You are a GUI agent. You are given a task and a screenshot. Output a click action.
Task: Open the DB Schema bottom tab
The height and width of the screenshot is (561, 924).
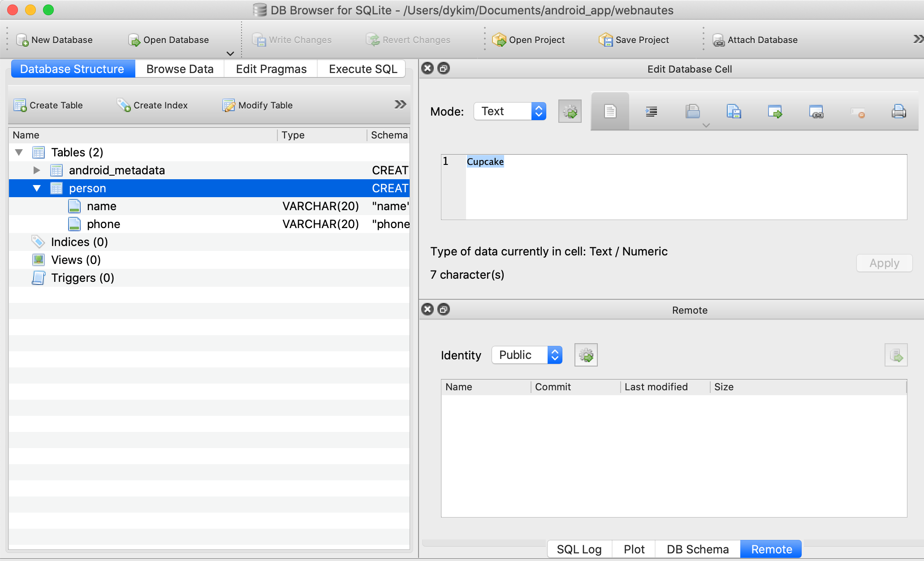(697, 549)
